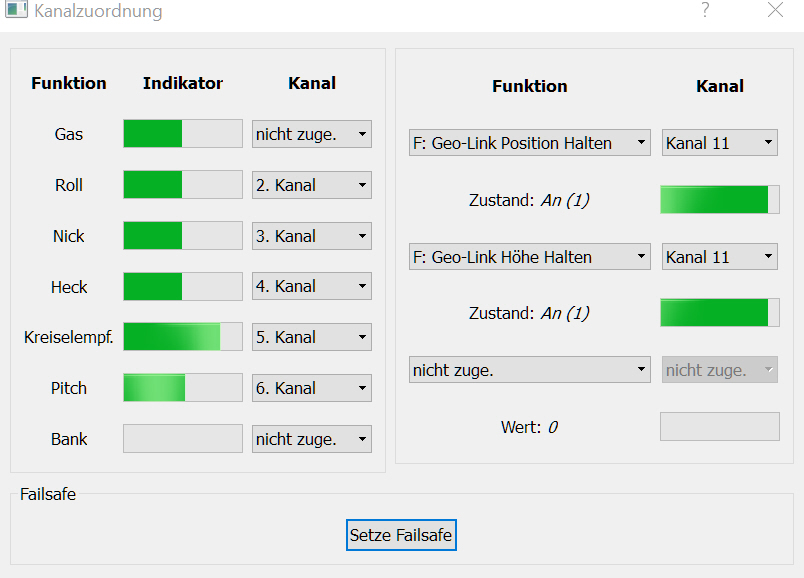Image resolution: width=804 pixels, height=578 pixels.
Task: Expand the unassigned third function dropdown
Action: [529, 370]
